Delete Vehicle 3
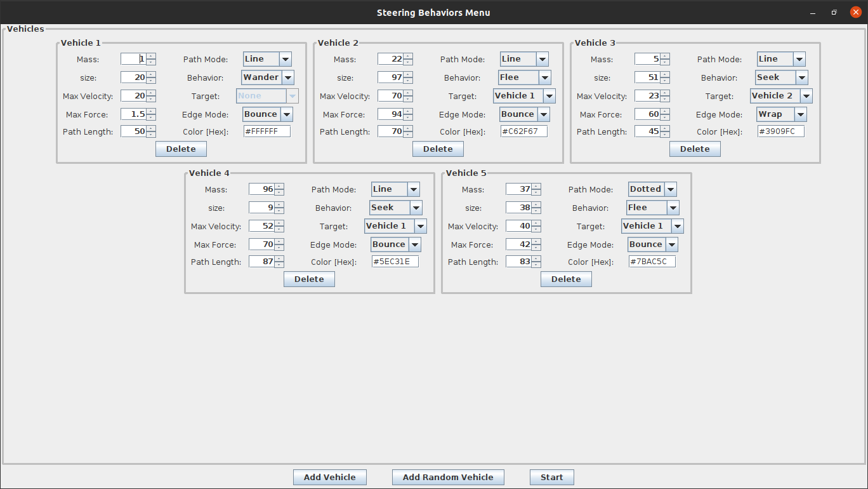The width and height of the screenshot is (868, 489). [x=694, y=149]
